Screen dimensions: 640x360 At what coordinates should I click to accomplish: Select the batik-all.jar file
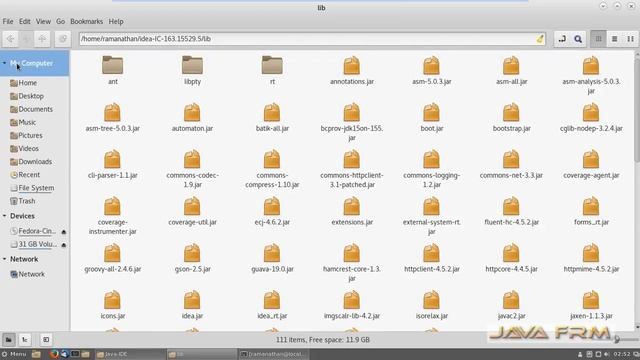(x=272, y=117)
